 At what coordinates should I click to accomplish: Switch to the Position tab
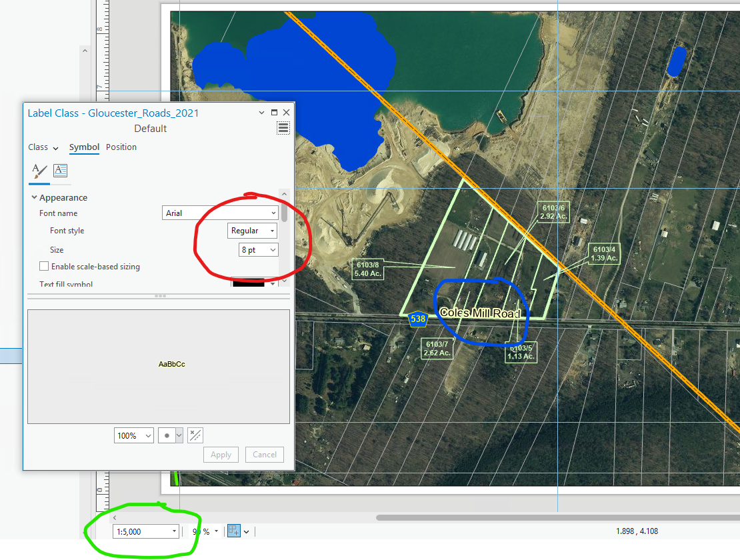pos(121,147)
